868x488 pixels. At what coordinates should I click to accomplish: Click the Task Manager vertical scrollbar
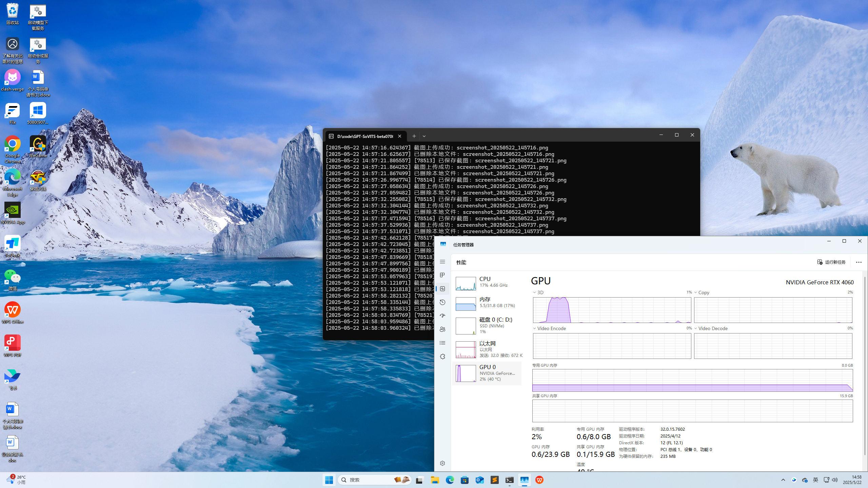click(x=865, y=366)
